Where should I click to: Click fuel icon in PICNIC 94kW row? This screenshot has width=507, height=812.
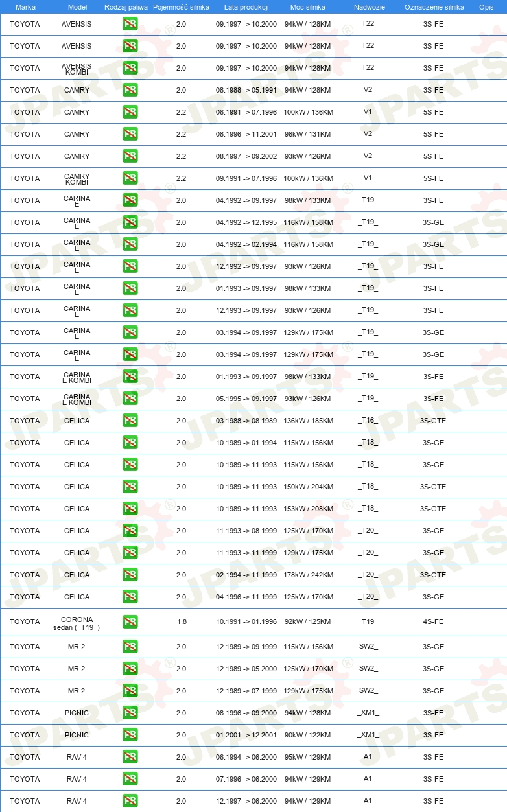point(130,713)
